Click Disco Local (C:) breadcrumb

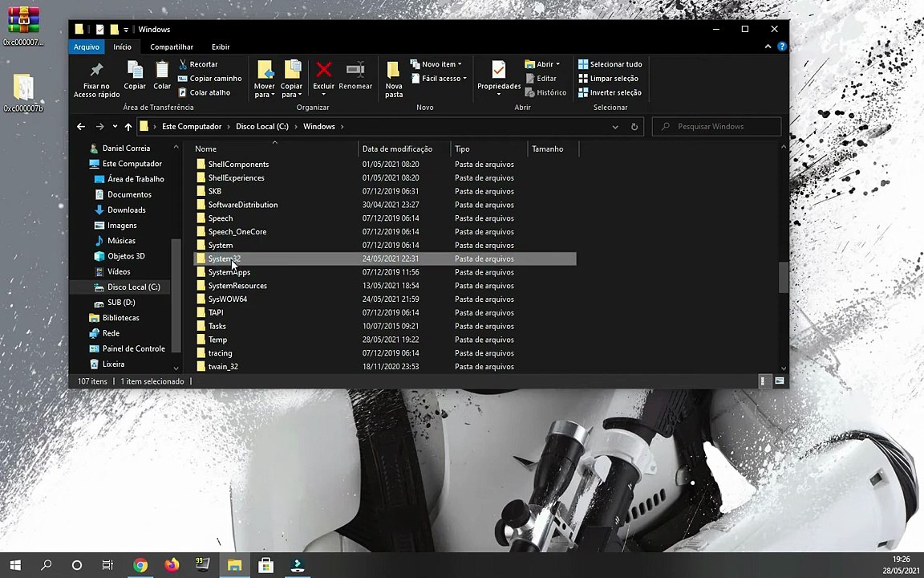click(262, 126)
